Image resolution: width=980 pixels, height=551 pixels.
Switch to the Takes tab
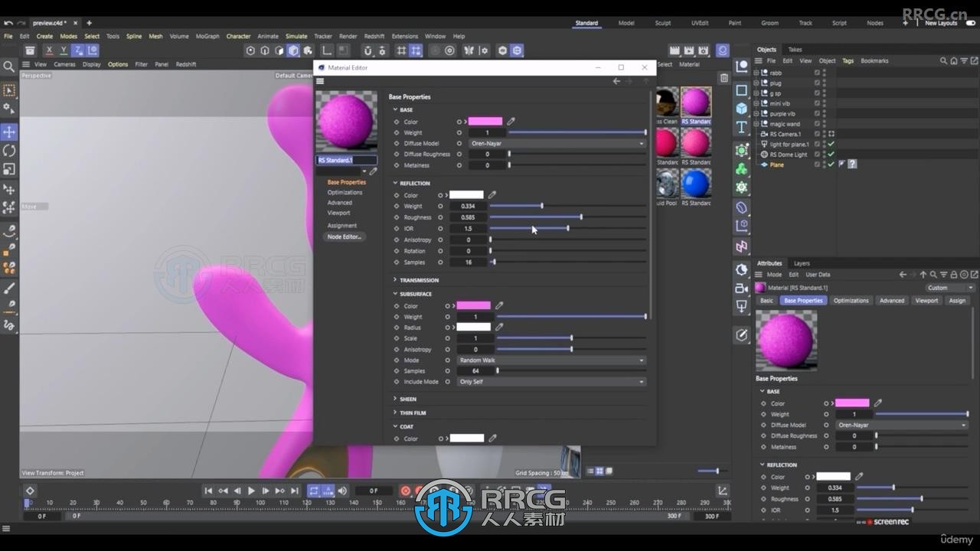[x=795, y=50]
